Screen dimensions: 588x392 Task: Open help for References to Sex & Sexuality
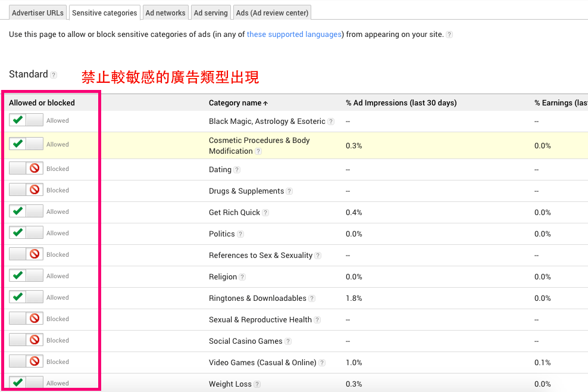pos(318,256)
